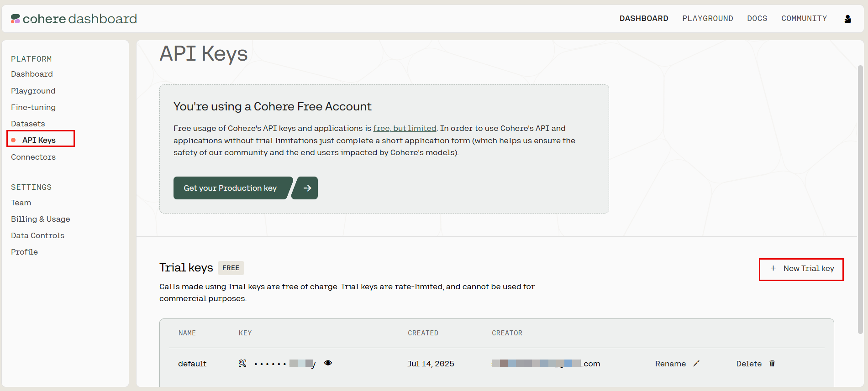Click the key icon beside the default key
The width and height of the screenshot is (868, 391).
[x=242, y=363]
